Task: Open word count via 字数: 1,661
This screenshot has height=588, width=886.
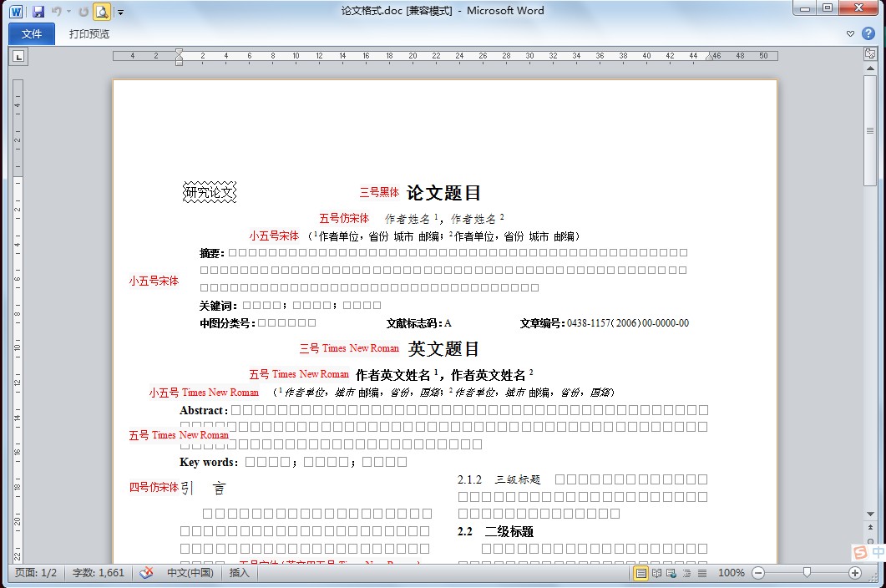Action: tap(99, 573)
